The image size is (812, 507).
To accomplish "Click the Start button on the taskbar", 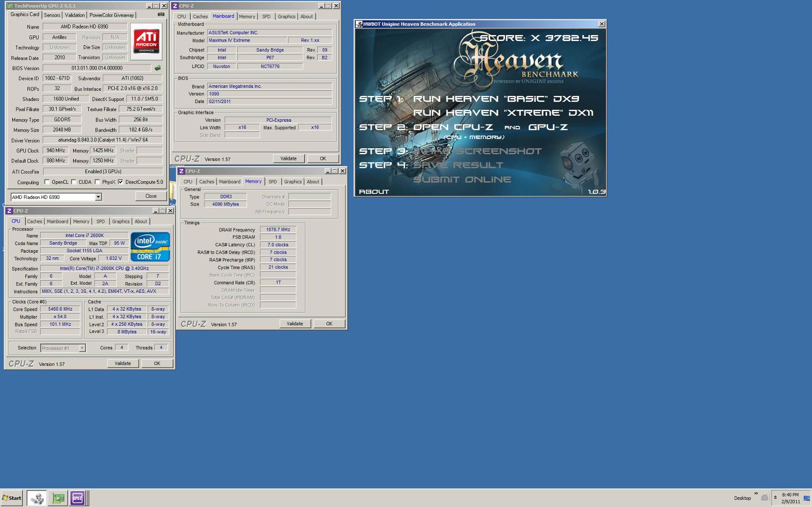I will (11, 498).
